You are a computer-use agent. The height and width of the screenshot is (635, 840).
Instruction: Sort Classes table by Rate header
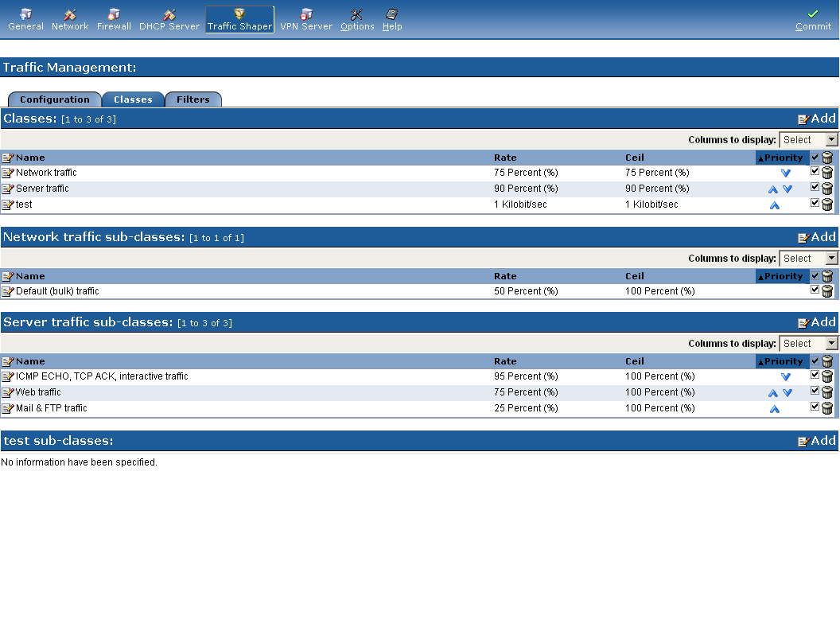pyautogui.click(x=505, y=158)
